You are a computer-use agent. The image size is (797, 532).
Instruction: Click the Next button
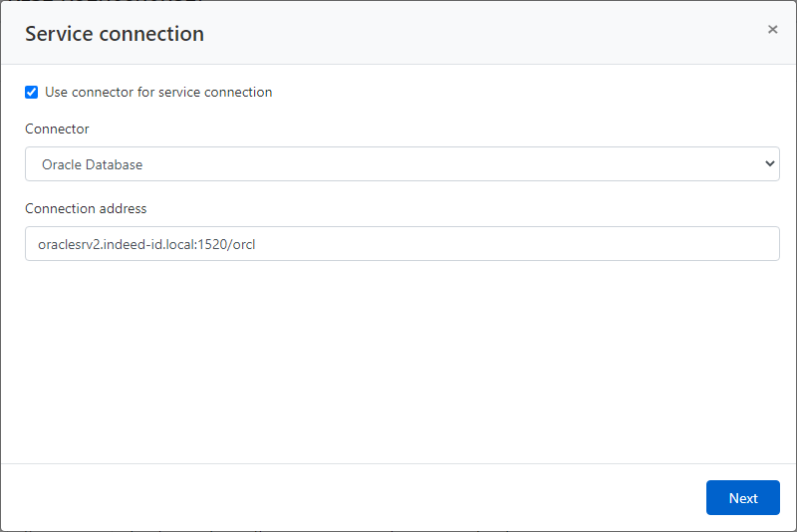742,498
